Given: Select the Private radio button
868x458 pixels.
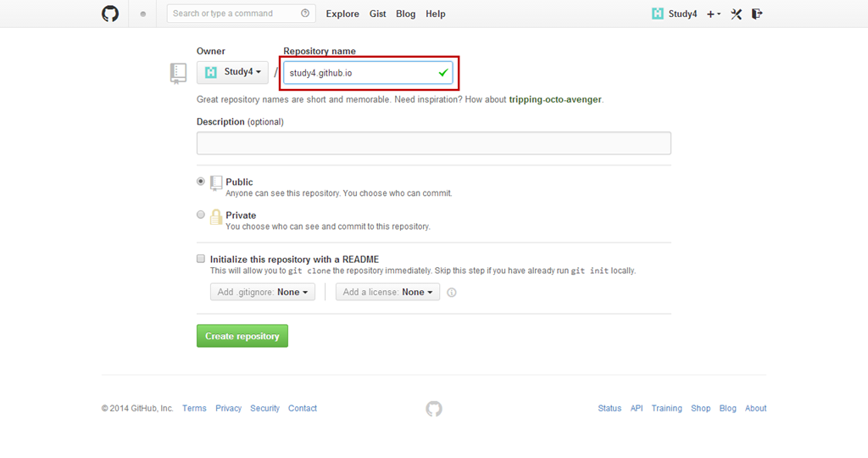Looking at the screenshot, I should tap(200, 215).
